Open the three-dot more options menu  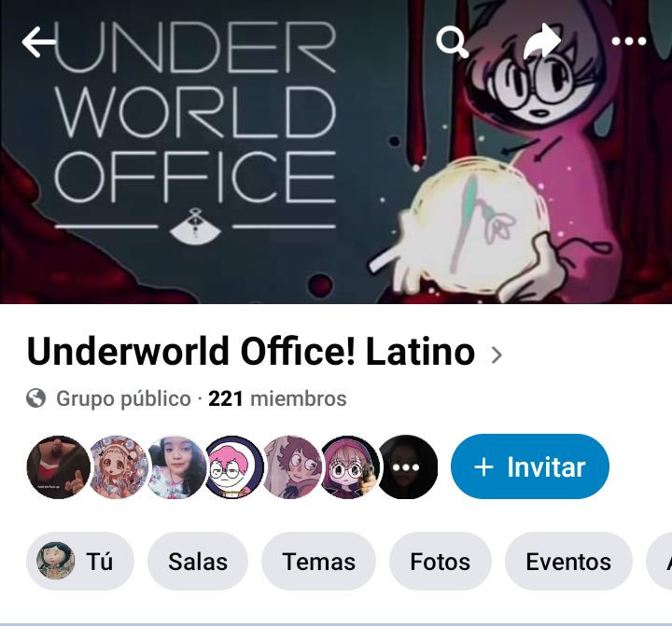pos(629,41)
